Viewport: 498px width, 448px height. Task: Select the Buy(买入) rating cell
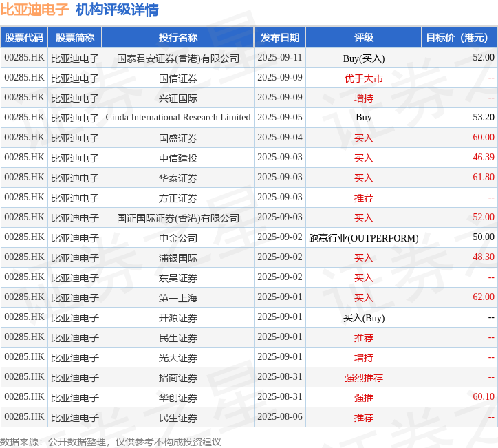tap(364, 58)
